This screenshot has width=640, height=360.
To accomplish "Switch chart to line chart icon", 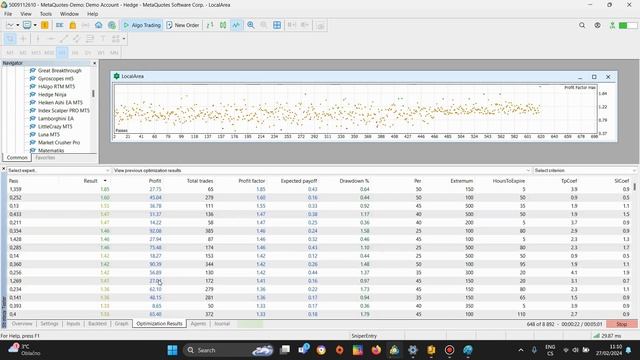I will coord(236,25).
